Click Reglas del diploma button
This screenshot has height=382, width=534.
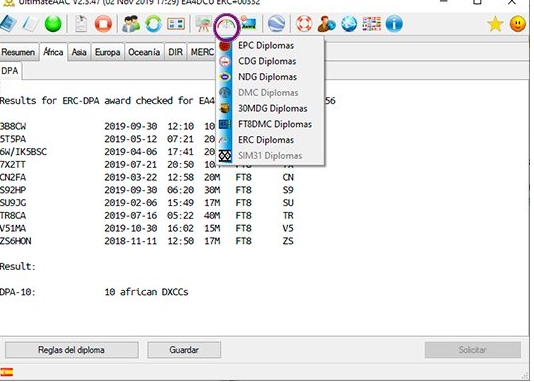pos(72,350)
